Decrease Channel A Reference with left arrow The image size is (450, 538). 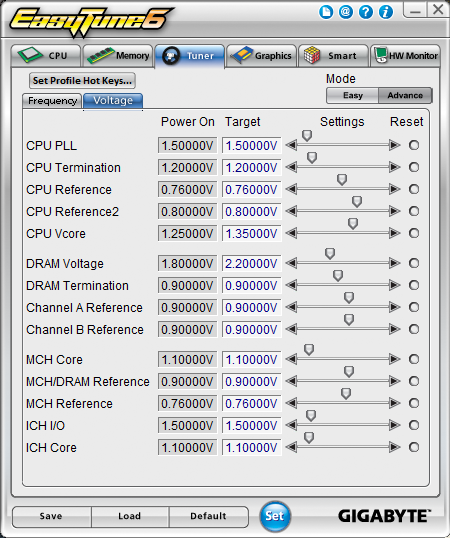point(292,307)
